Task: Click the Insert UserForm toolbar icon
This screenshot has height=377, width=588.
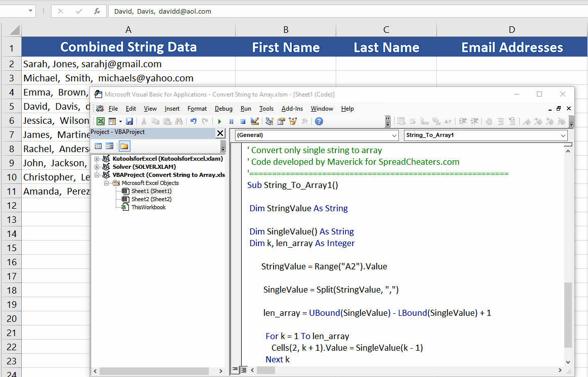Action: click(x=112, y=121)
